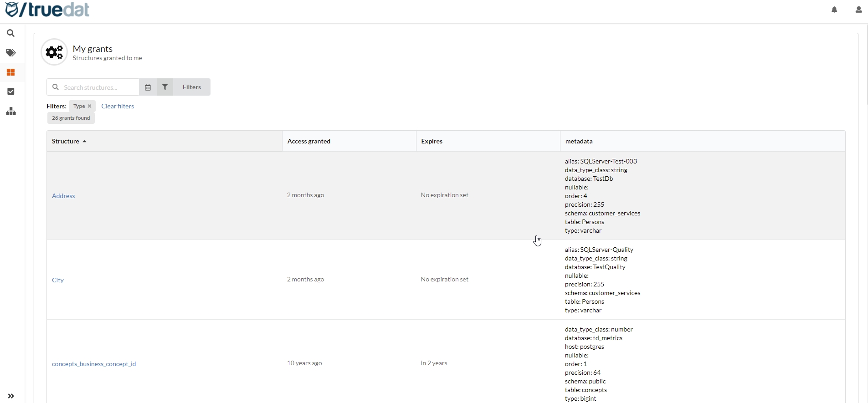Open the tags section in the sidebar
Screen dimensions: 868x403
(11, 53)
